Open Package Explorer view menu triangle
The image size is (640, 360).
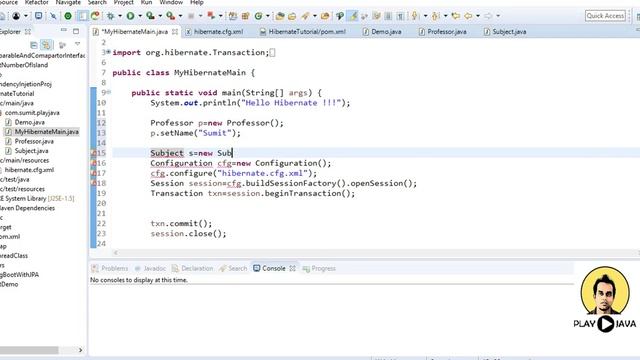(77, 44)
